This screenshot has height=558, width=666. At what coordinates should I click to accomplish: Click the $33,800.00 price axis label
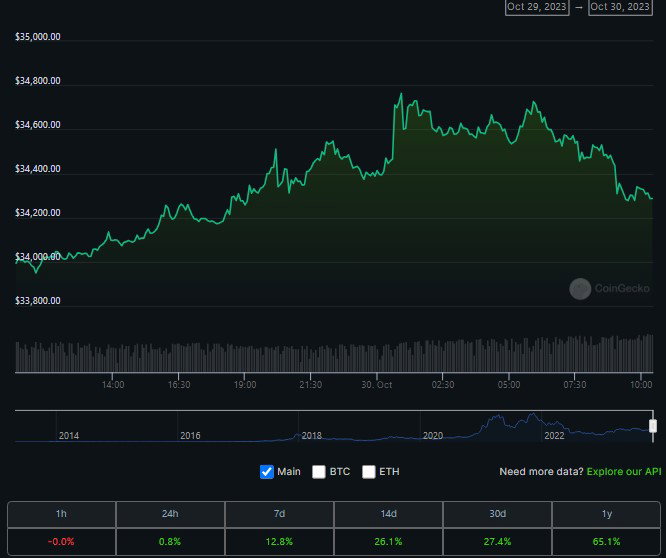tap(38, 301)
